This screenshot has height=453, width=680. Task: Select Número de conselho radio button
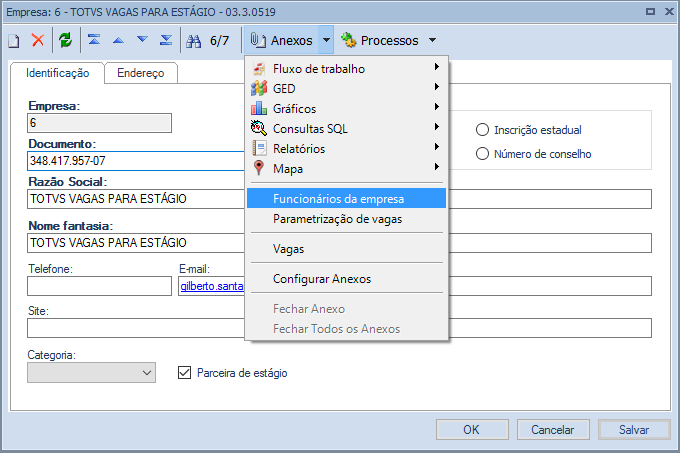(482, 154)
